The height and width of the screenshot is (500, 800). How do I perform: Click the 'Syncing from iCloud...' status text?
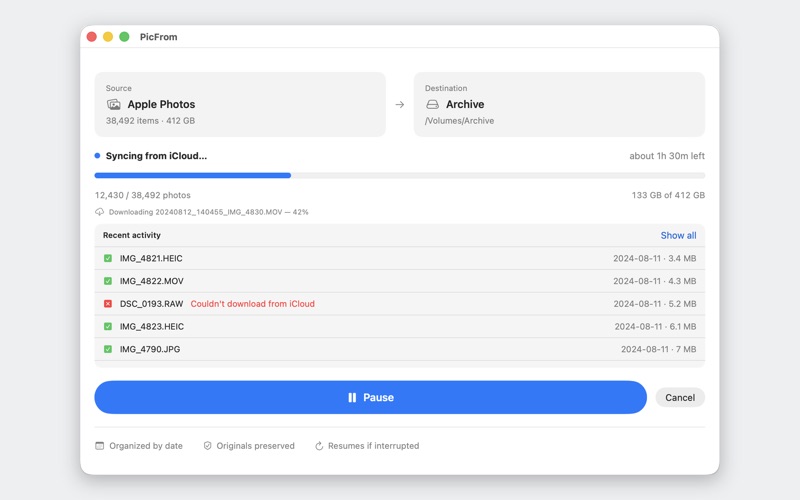tap(156, 156)
